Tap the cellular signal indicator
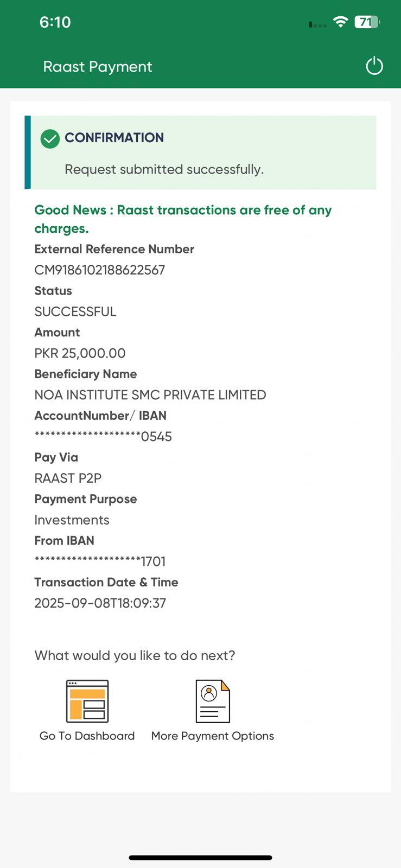 click(317, 24)
